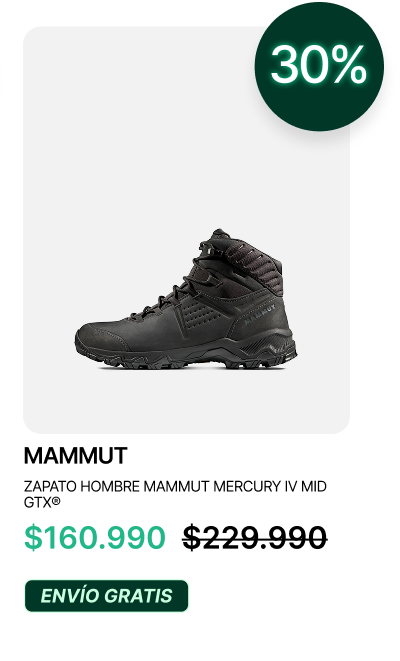
Task: Select the ENVÍO GRATIS shipping badge
Action: 106,596
